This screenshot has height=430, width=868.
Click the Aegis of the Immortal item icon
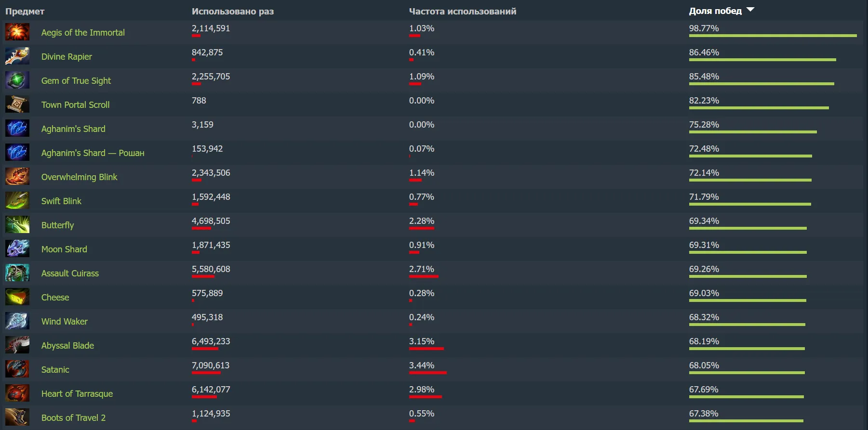click(17, 32)
